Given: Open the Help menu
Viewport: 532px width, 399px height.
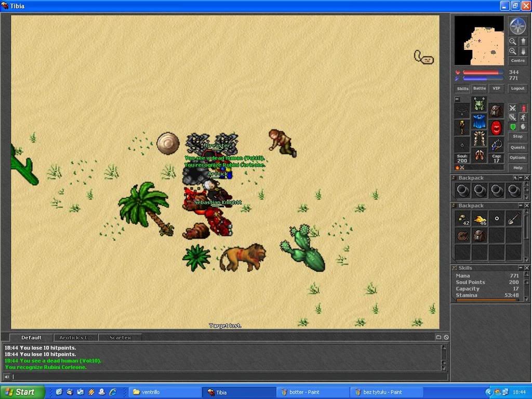Looking at the screenshot, I should (518, 168).
